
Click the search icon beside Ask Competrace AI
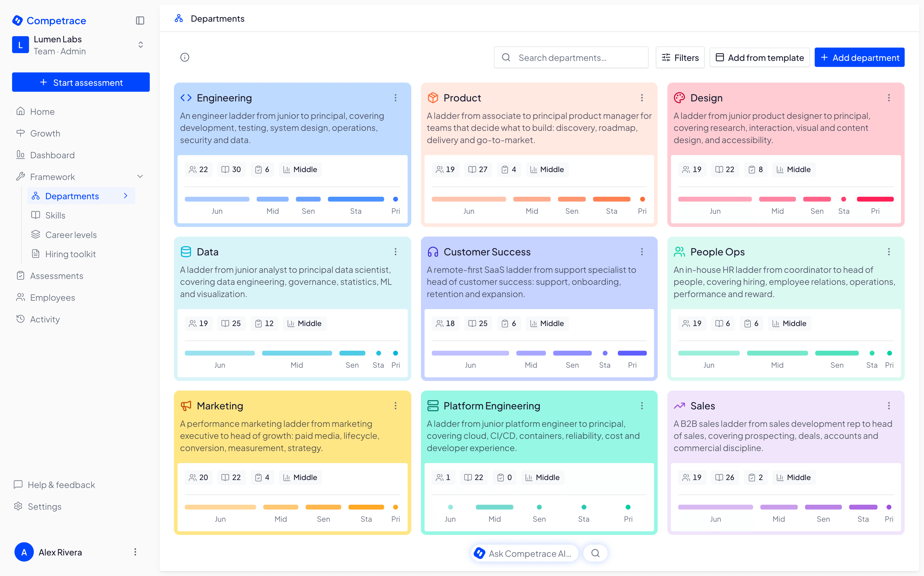595,553
